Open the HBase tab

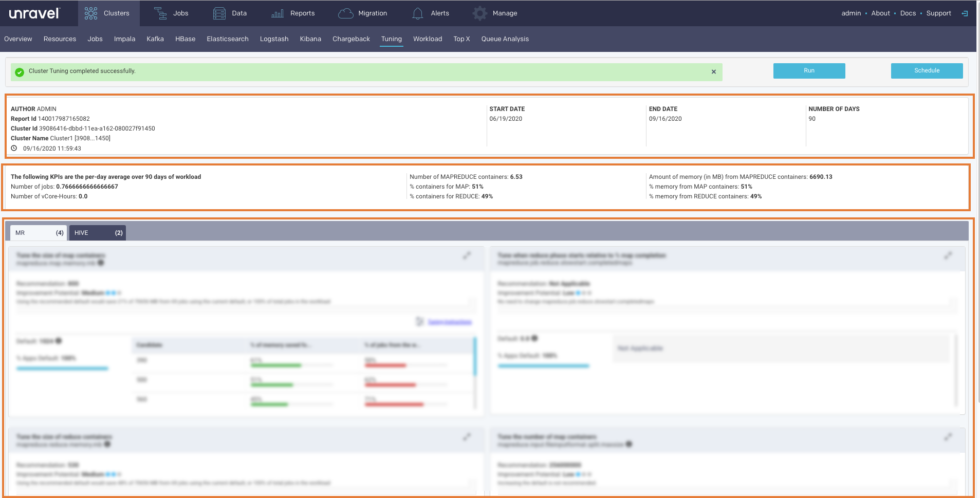(185, 39)
